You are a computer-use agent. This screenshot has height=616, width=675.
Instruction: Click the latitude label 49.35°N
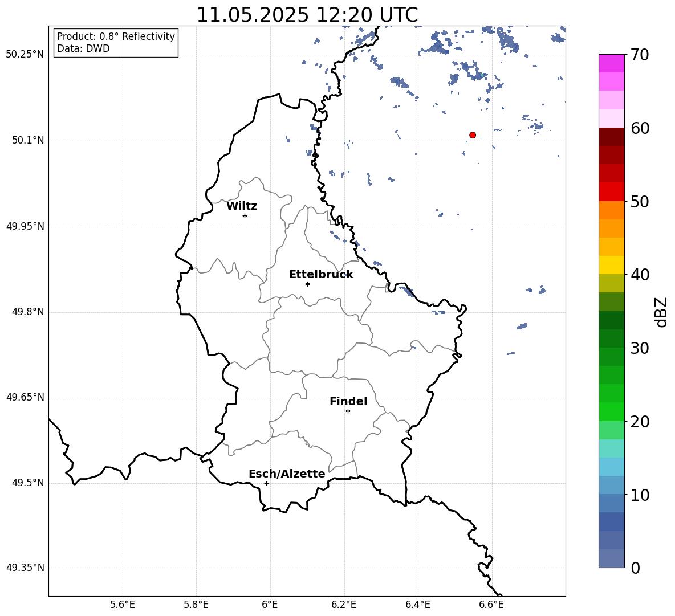(25, 568)
